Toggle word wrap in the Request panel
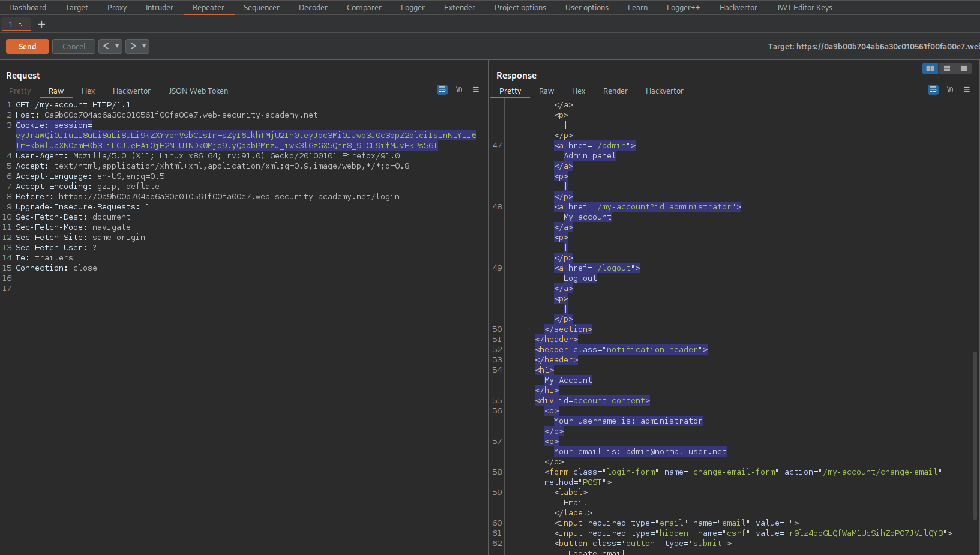 tap(442, 89)
